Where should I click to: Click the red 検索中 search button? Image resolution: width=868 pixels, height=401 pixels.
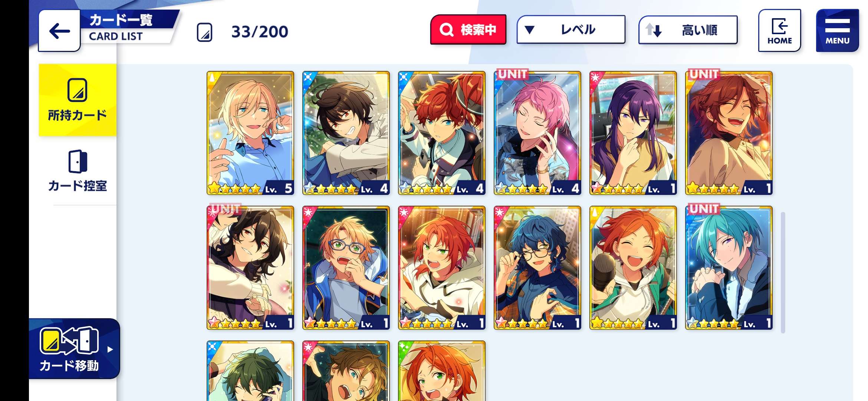(468, 30)
